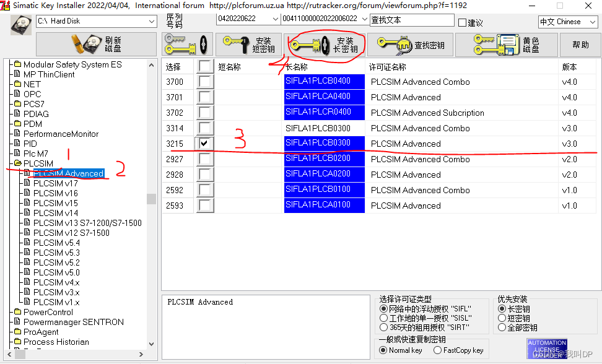602x364 pixels.
Task: Check the box for row 3702
Action: (x=204, y=113)
